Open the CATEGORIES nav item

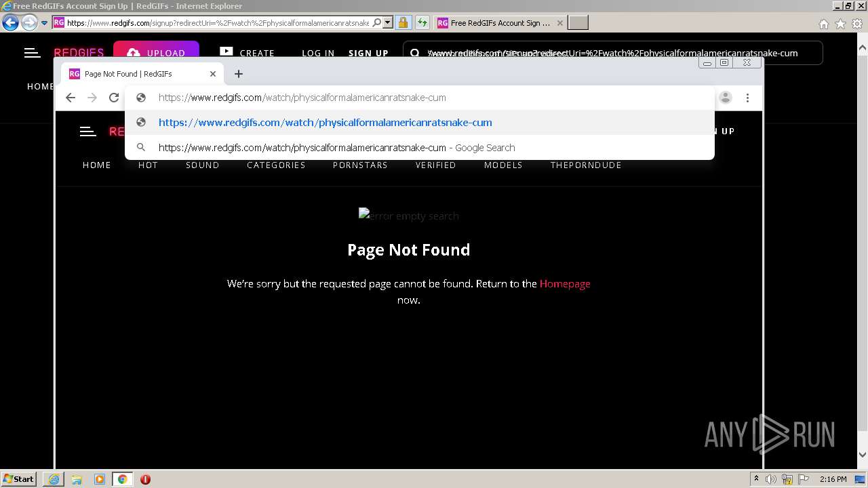coord(276,165)
